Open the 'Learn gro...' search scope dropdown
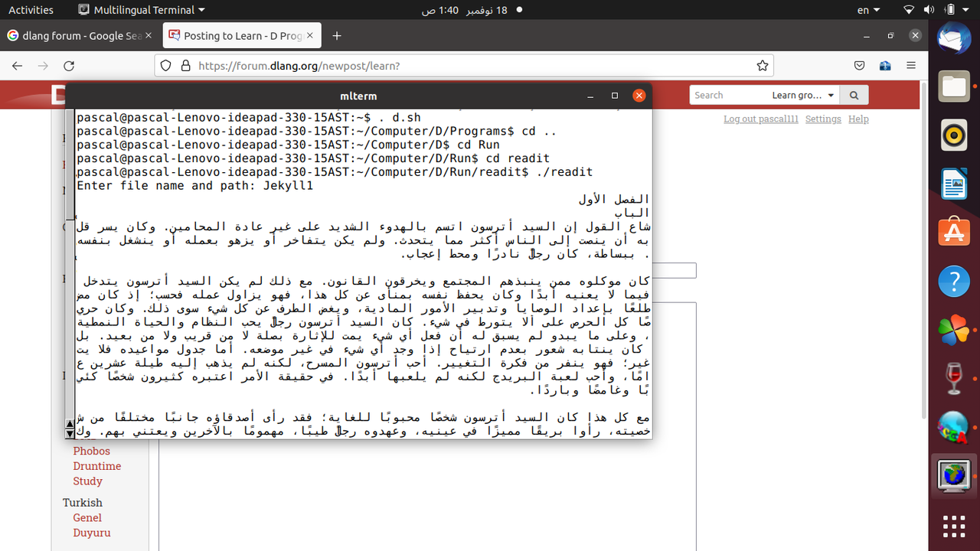 coord(804,95)
